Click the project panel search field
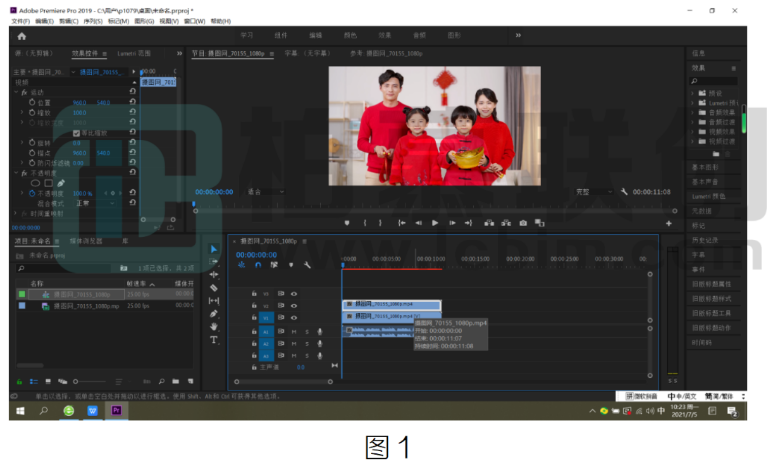 (64, 268)
